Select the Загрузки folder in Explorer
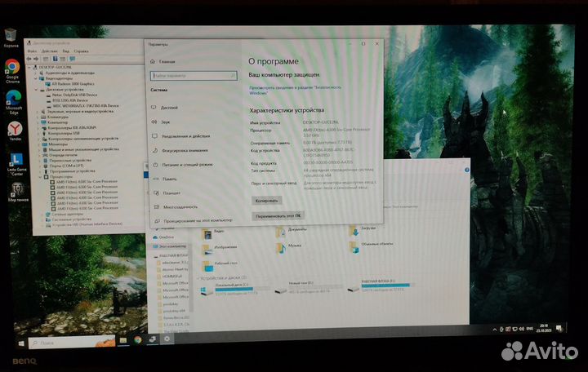 point(363,229)
